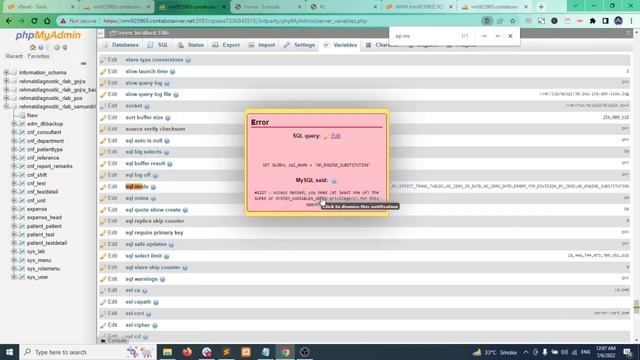The height and width of the screenshot is (360, 640).
Task: Click Edit link for slow query log file
Action: tap(112, 94)
